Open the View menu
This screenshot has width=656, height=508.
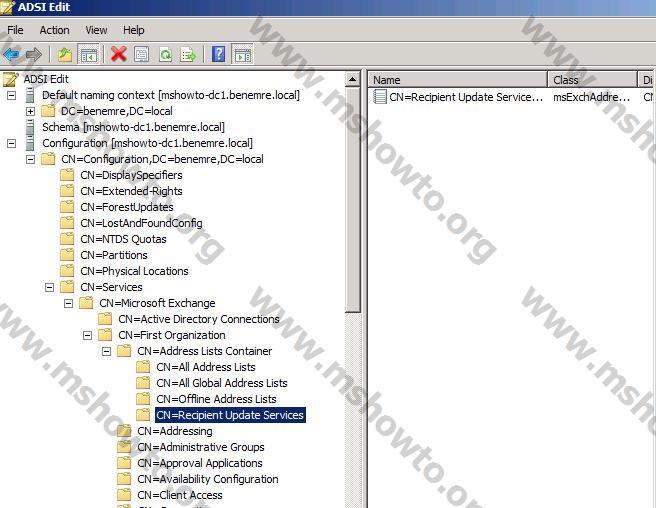[96, 30]
